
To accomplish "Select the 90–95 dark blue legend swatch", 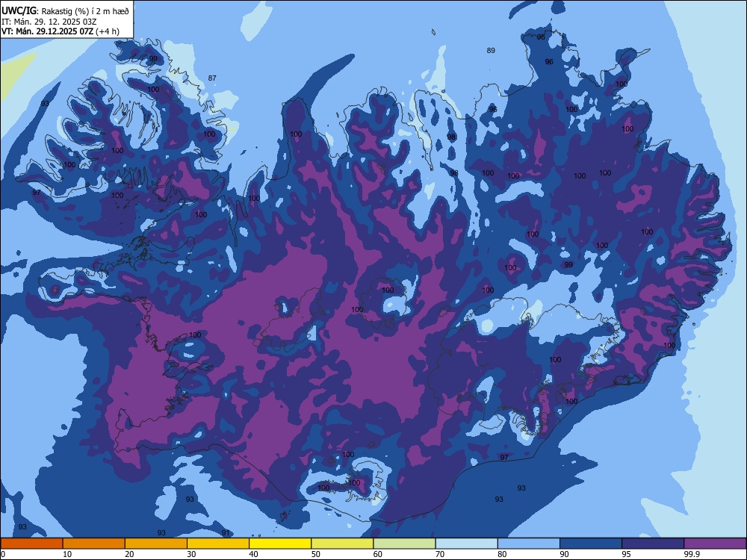I will 591,544.
